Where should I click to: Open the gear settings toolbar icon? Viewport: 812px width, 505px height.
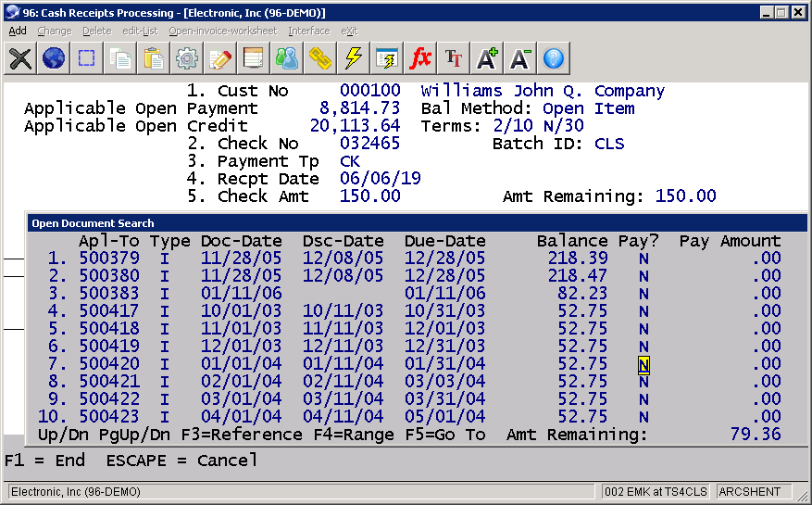point(186,58)
